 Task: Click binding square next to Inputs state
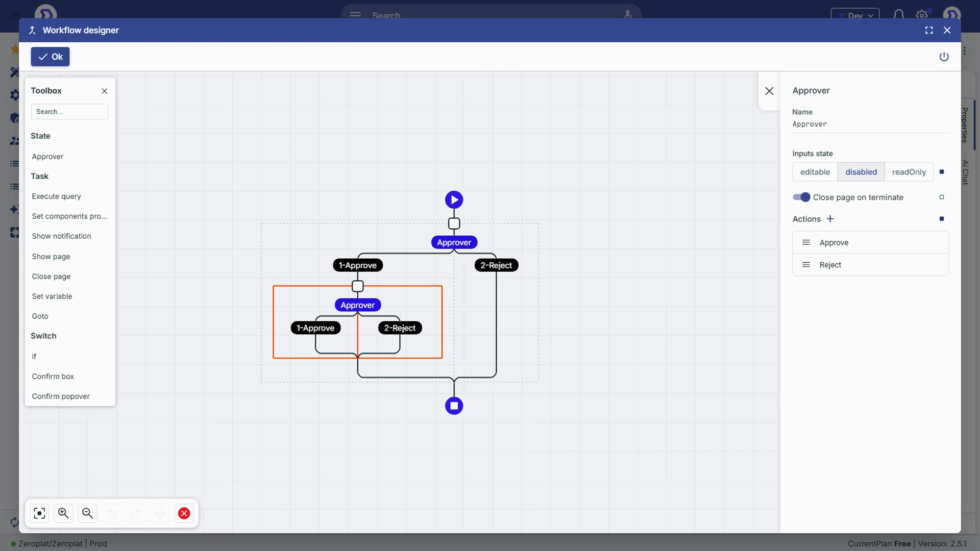[942, 172]
